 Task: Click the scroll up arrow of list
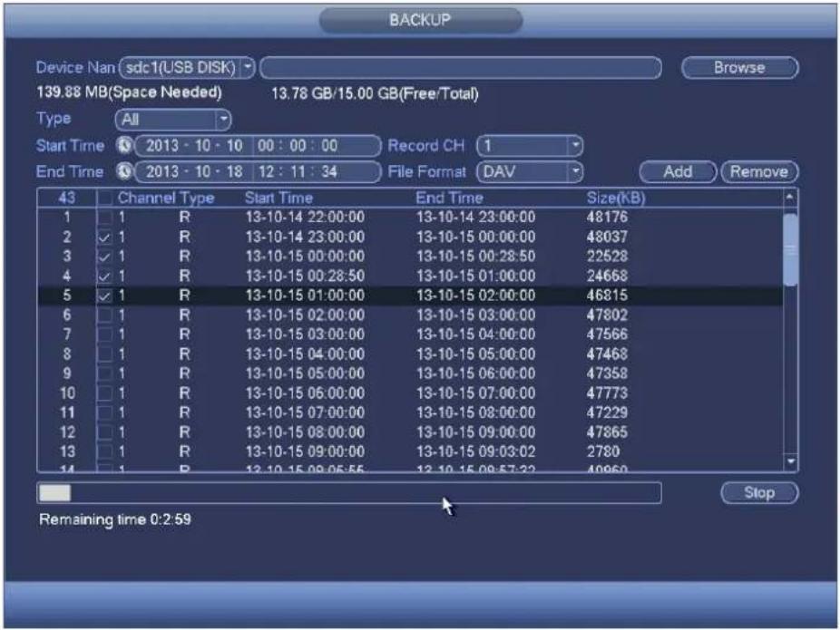(x=791, y=198)
